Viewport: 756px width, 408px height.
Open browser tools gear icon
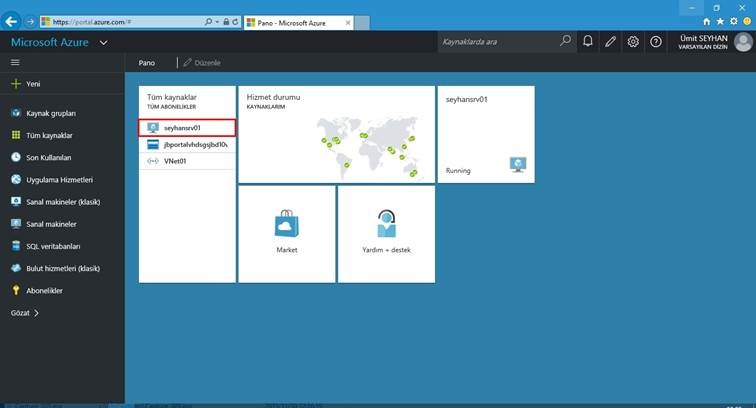click(x=733, y=22)
